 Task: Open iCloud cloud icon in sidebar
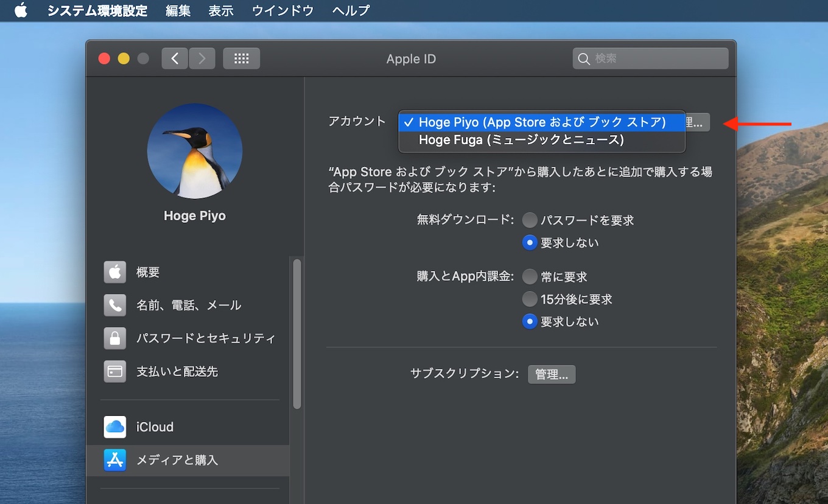pyautogui.click(x=115, y=427)
